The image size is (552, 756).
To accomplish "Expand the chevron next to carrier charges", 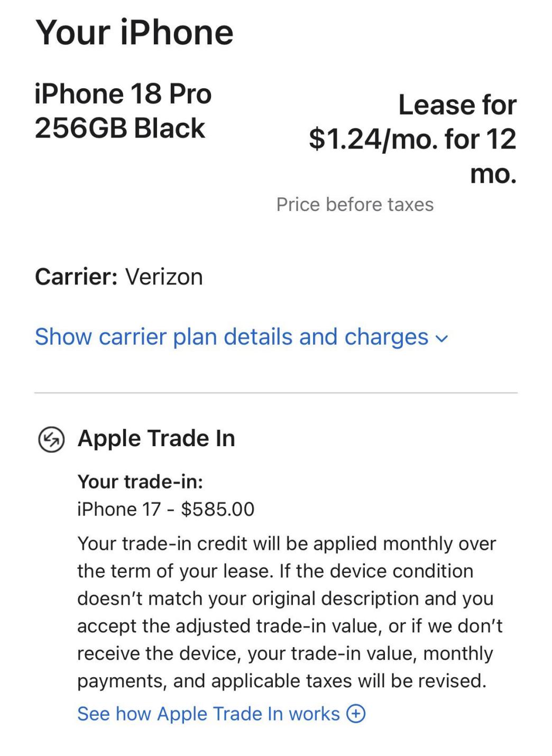I will tap(441, 338).
